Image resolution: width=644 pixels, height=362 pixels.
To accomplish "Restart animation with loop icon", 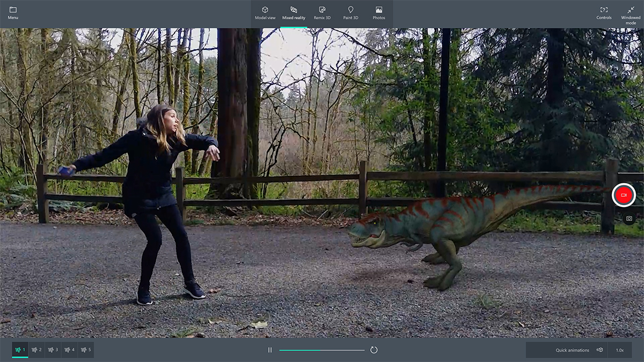I will [x=374, y=350].
